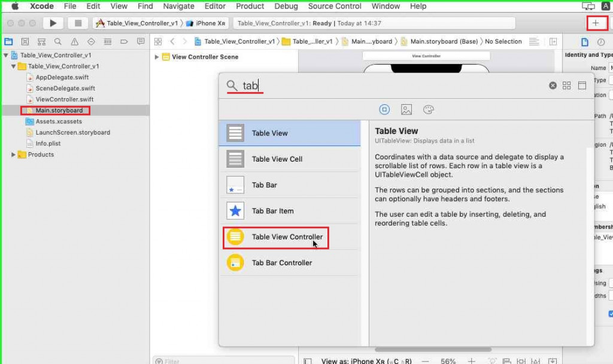This screenshot has width=613, height=364.
Task: Select Table View Controller in library
Action: click(290, 237)
